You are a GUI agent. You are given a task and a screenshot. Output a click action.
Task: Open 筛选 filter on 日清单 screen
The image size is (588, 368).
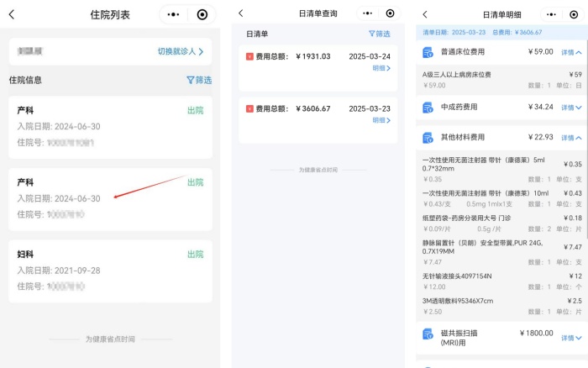tap(379, 34)
